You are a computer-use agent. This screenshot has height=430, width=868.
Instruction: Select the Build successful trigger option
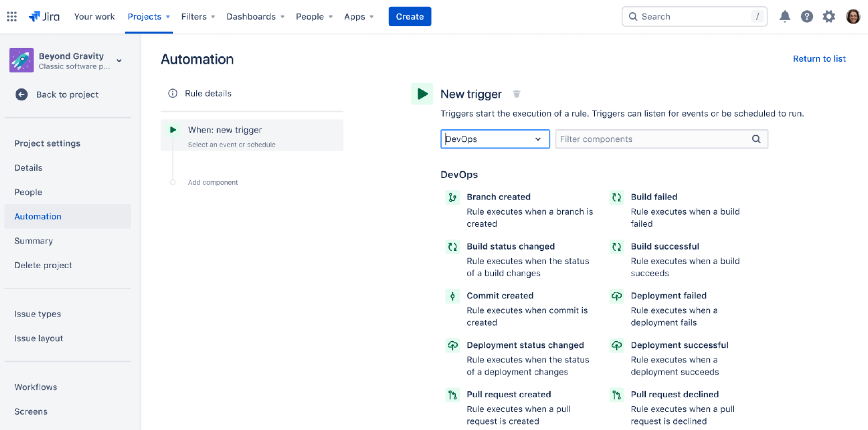tap(665, 246)
